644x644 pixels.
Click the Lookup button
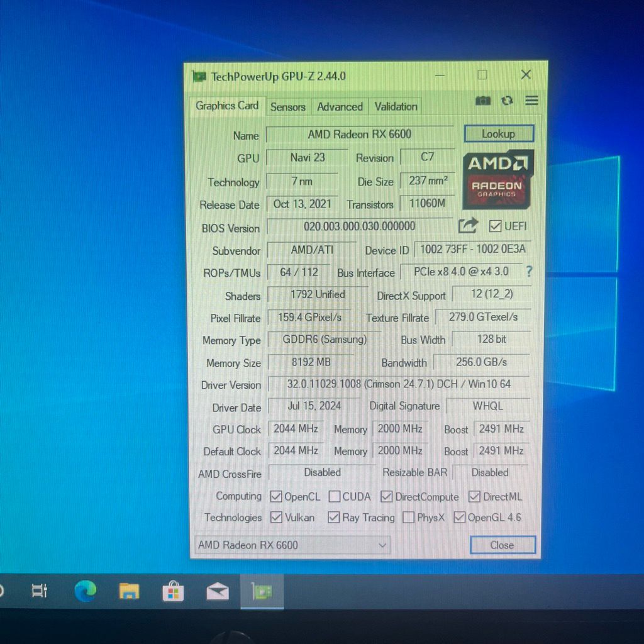tap(499, 134)
